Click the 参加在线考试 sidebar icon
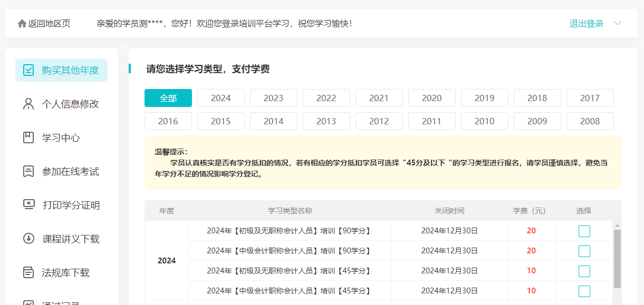 coord(28,172)
